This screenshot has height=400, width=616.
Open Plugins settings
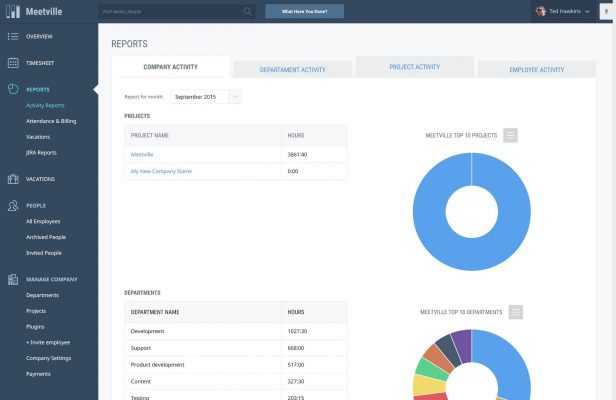35,327
